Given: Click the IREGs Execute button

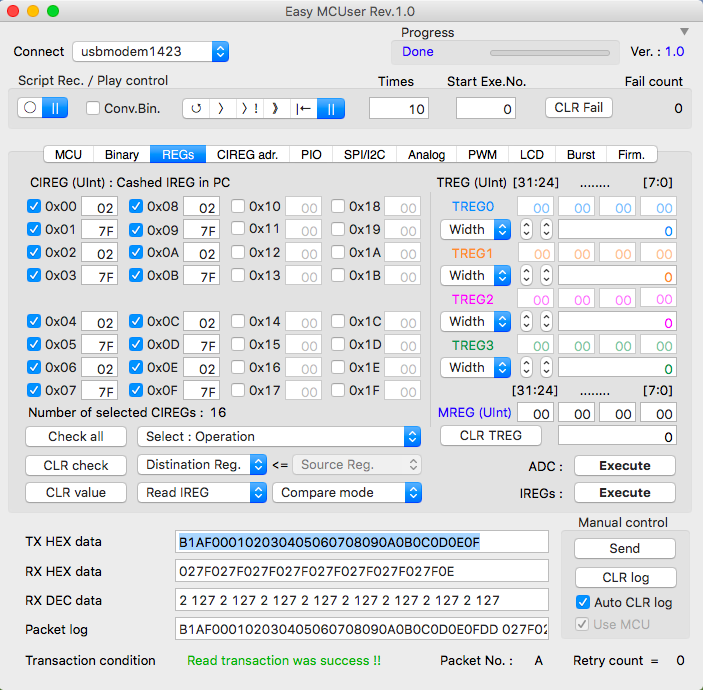Looking at the screenshot, I should pyautogui.click(x=625, y=493).
